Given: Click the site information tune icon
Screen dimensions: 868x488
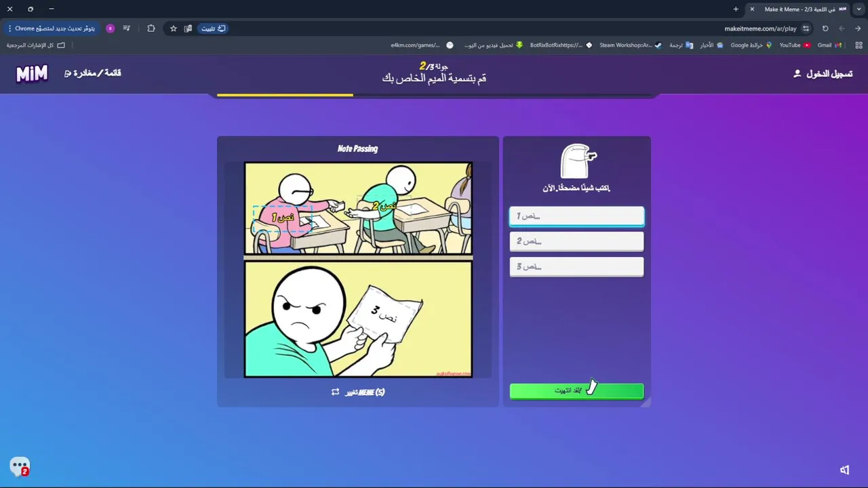Looking at the screenshot, I should click(x=806, y=28).
